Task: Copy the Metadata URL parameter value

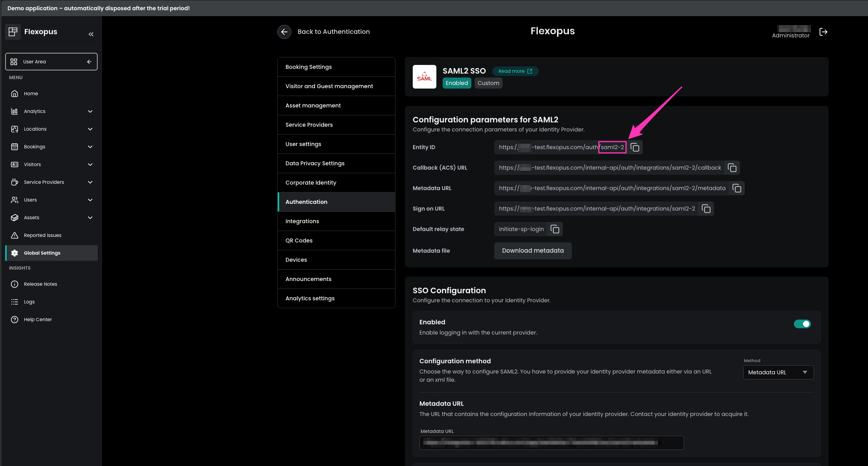Action: [x=737, y=188]
